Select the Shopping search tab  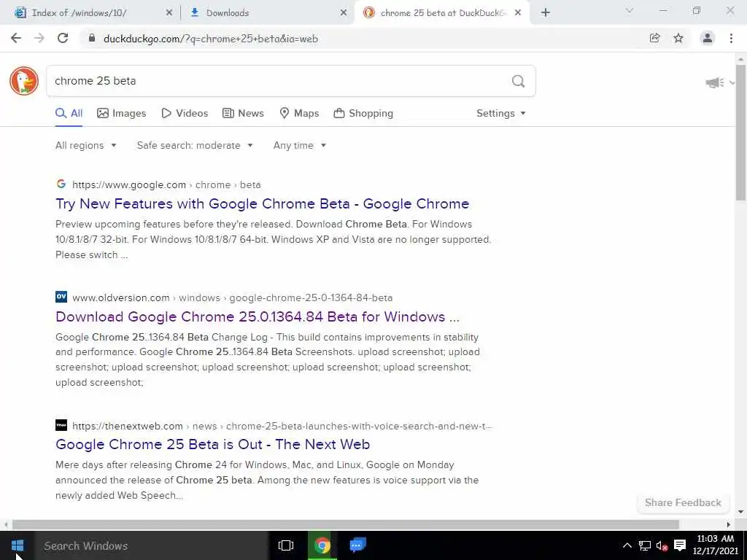[x=363, y=113]
